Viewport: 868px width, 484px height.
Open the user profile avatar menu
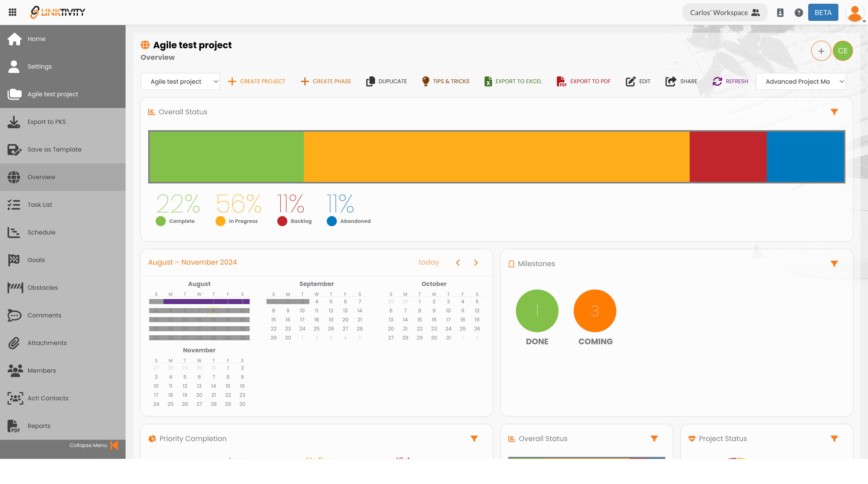coord(854,13)
